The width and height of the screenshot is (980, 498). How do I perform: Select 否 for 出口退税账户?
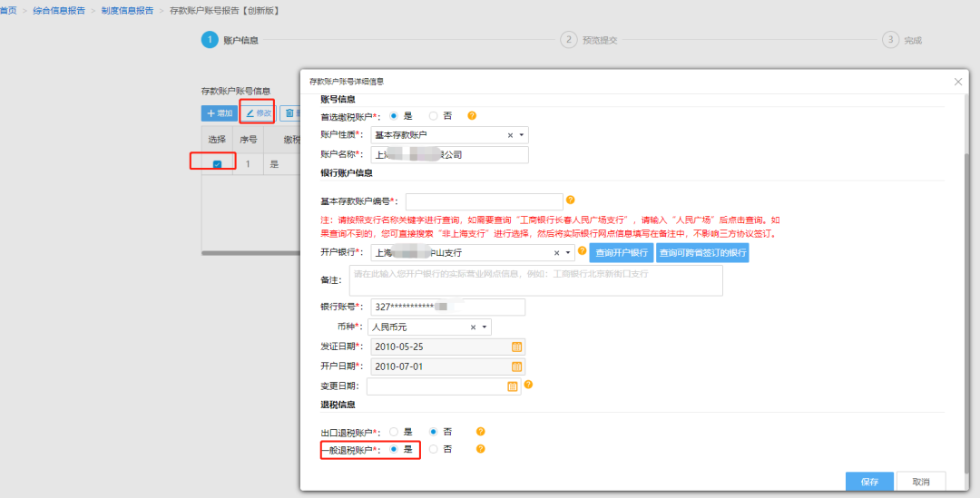click(433, 431)
